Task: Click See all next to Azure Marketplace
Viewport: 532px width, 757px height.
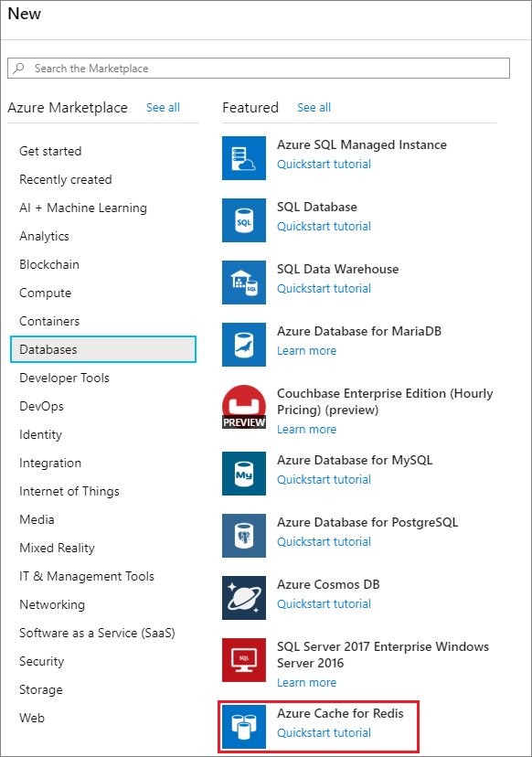Action: (163, 107)
